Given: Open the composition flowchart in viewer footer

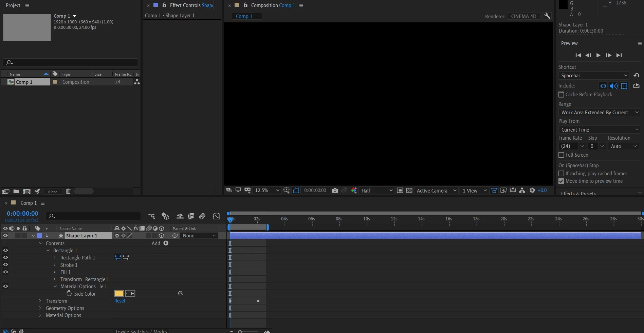Looking at the screenshot, I should [x=522, y=190].
